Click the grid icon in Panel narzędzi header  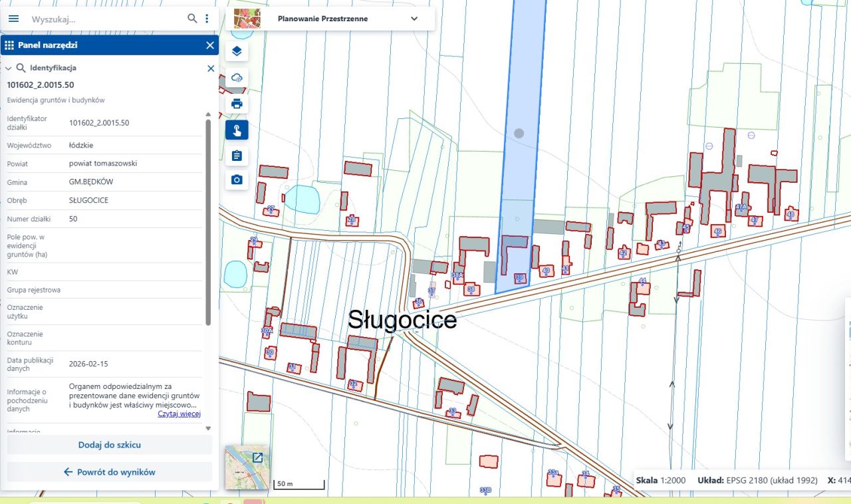point(9,45)
